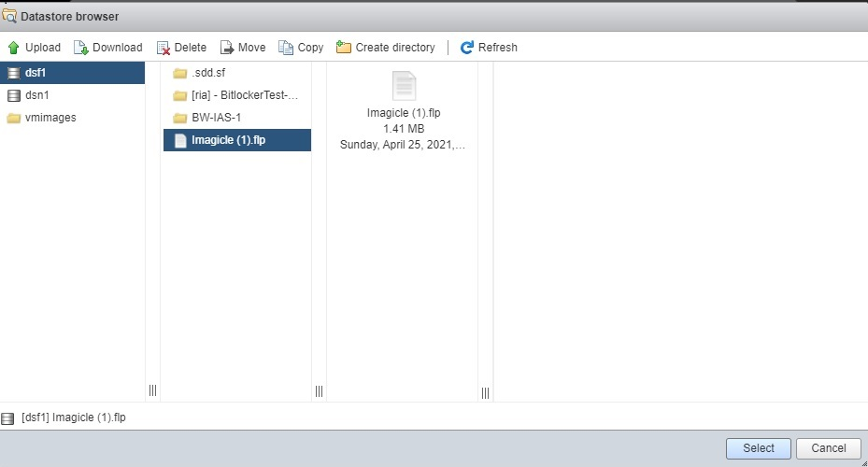Image resolution: width=868 pixels, height=467 pixels.
Task: Click the Move file icon
Action: [227, 48]
